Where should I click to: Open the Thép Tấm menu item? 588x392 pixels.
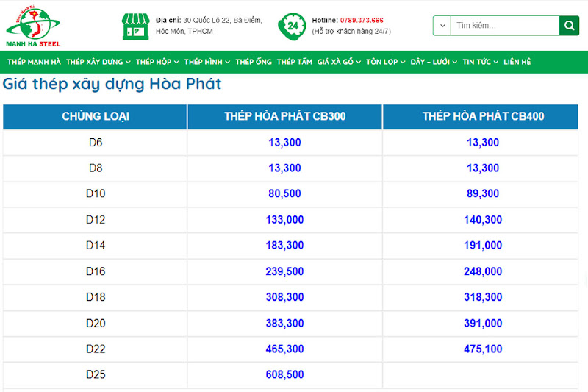point(295,62)
